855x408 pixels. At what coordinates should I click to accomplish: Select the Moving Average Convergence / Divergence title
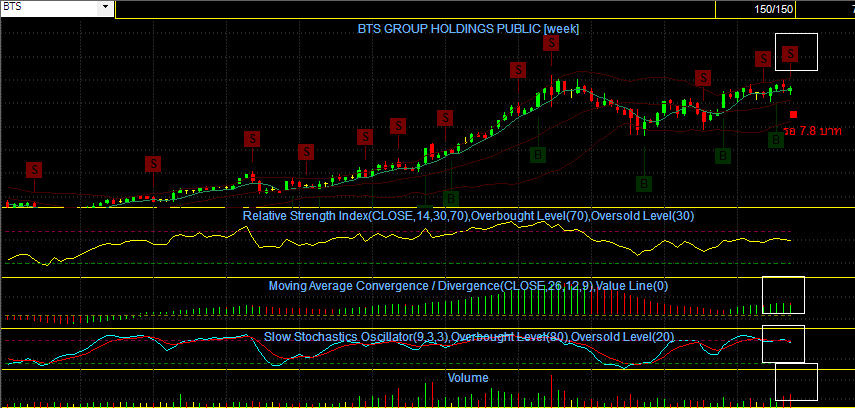point(468,286)
